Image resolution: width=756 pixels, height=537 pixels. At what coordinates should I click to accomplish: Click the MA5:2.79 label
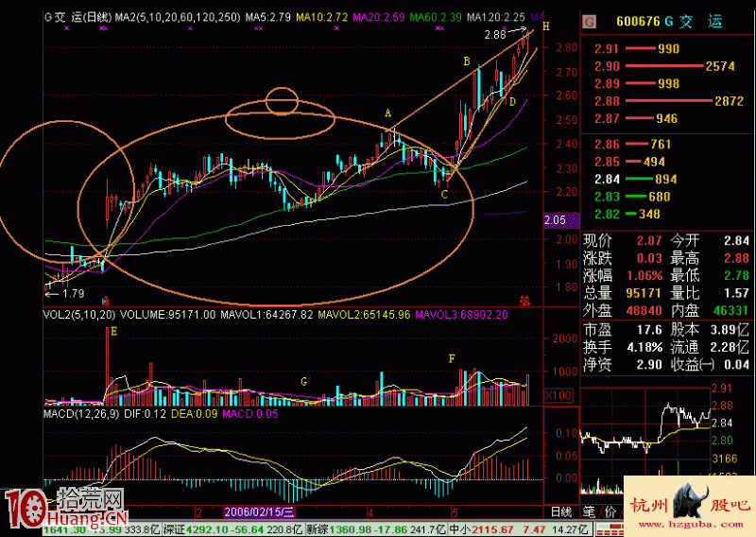(x=268, y=17)
